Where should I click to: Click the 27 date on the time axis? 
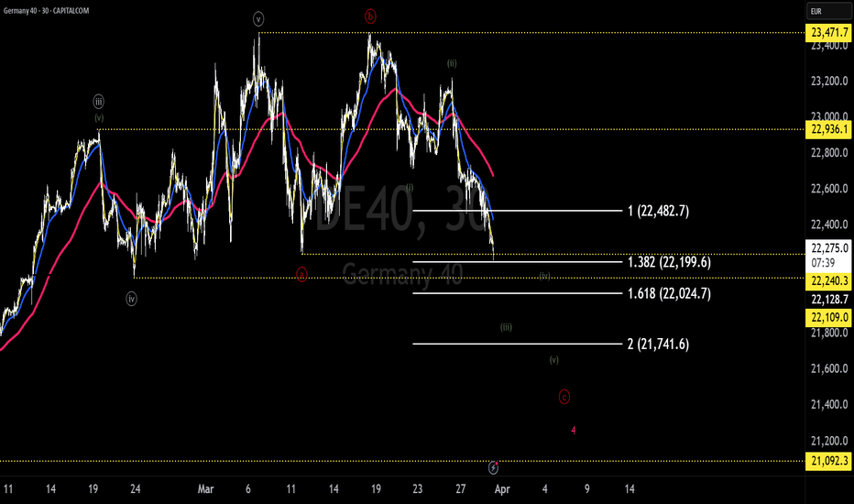click(x=460, y=489)
